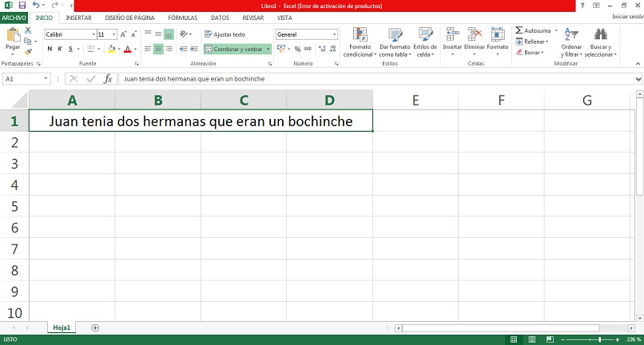Open Buscar y seleccionar binoculars

[601, 34]
